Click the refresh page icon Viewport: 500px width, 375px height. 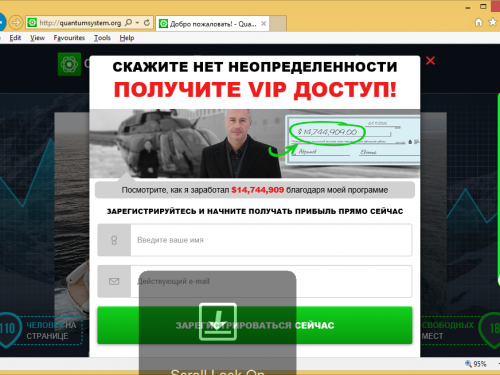(x=147, y=23)
